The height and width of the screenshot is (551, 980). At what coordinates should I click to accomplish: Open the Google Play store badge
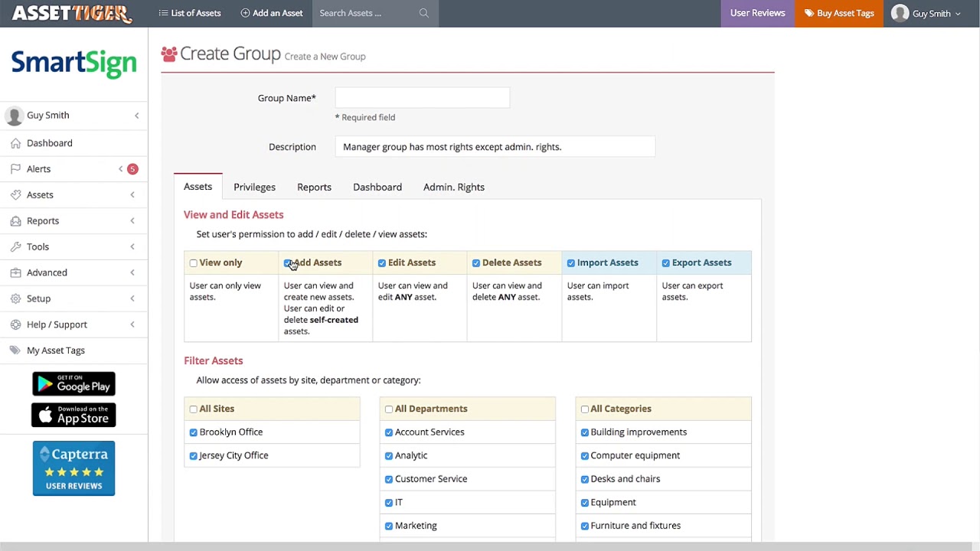point(73,383)
